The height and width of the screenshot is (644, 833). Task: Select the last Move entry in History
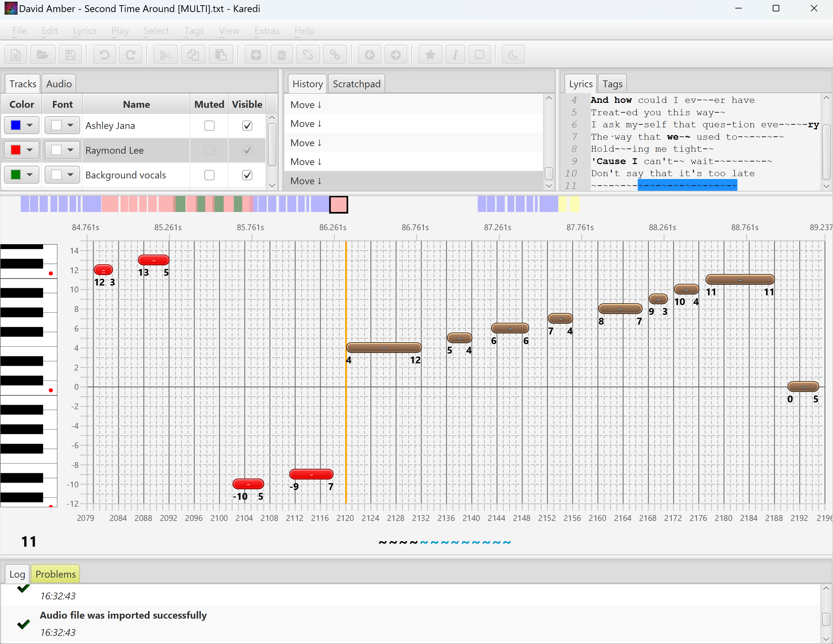tap(306, 181)
